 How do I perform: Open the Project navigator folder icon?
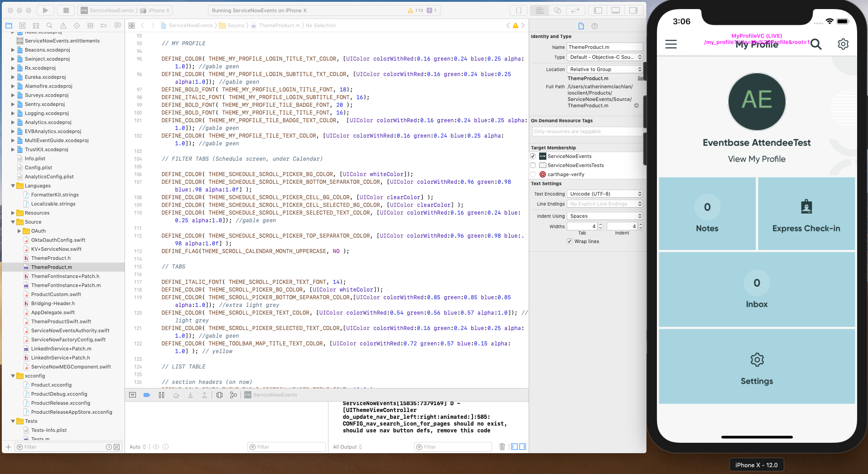9,25
